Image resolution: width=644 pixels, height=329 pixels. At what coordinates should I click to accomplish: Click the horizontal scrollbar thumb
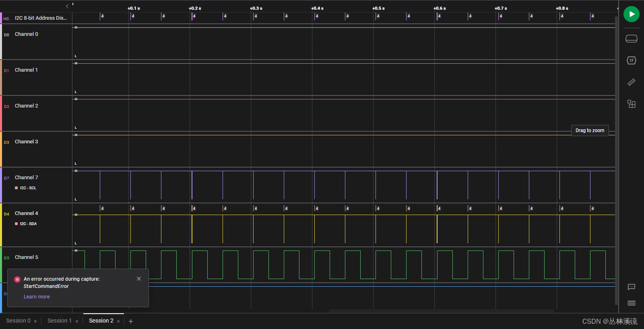pyautogui.click(x=442, y=311)
